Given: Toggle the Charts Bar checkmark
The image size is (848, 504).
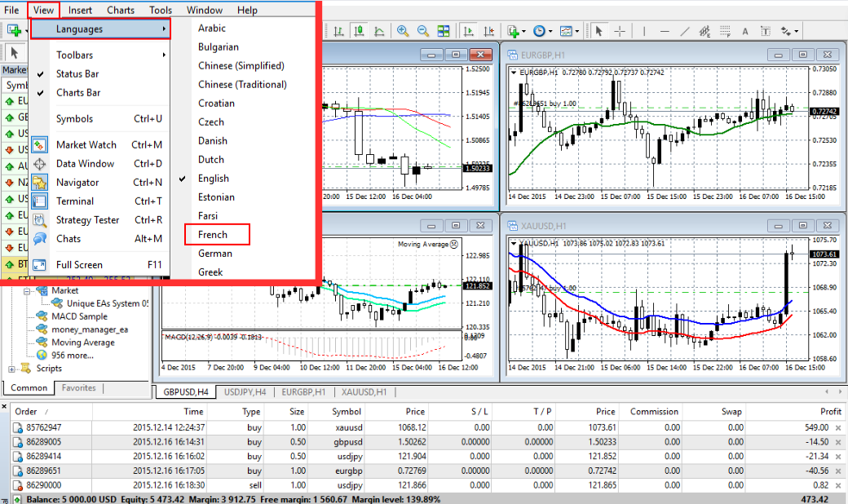Looking at the screenshot, I should (40, 93).
